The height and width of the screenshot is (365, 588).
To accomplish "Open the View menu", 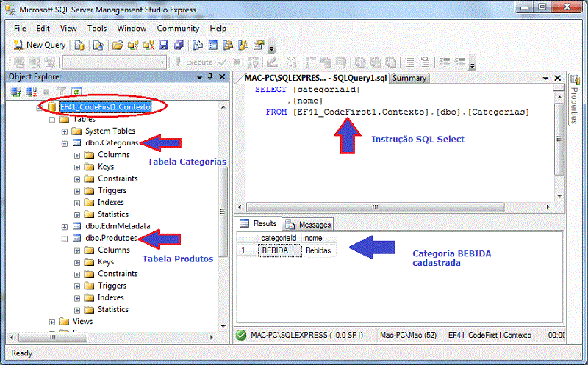I will click(68, 29).
